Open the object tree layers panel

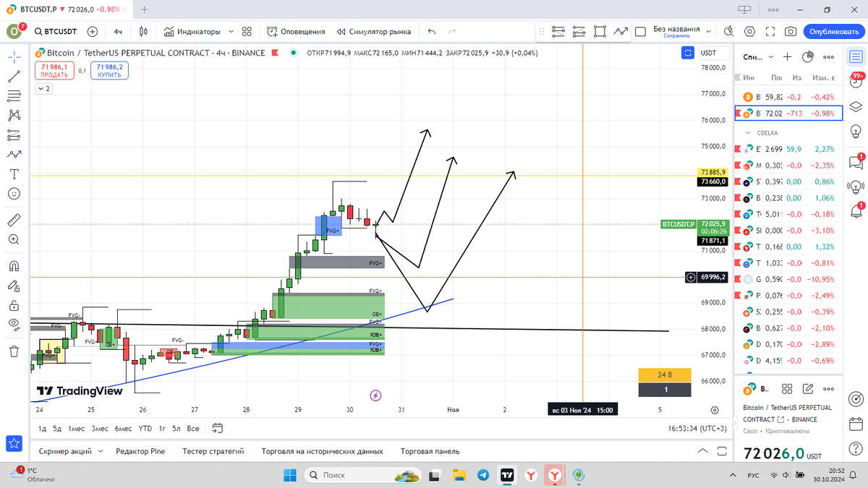tap(856, 107)
